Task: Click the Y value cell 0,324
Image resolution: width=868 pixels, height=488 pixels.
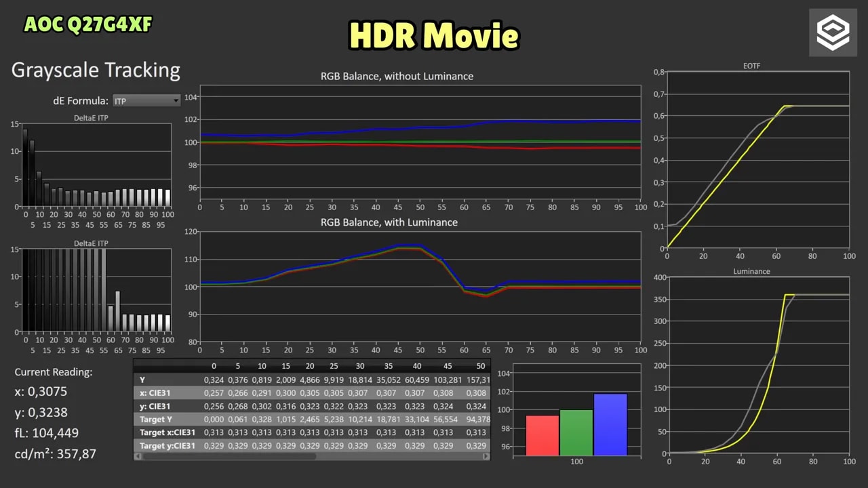Action: click(x=214, y=380)
